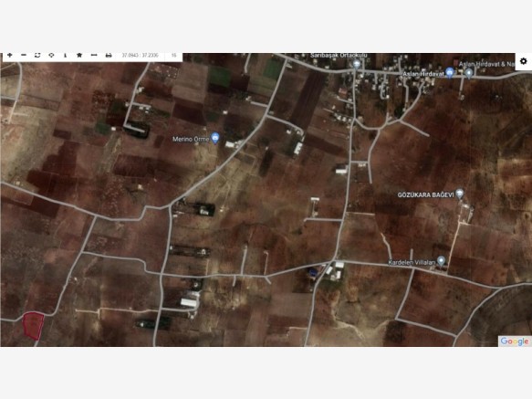Open the Aslan Hırdavat & Nalbur pin
This screenshot has width=532, height=399.
(x=469, y=73)
